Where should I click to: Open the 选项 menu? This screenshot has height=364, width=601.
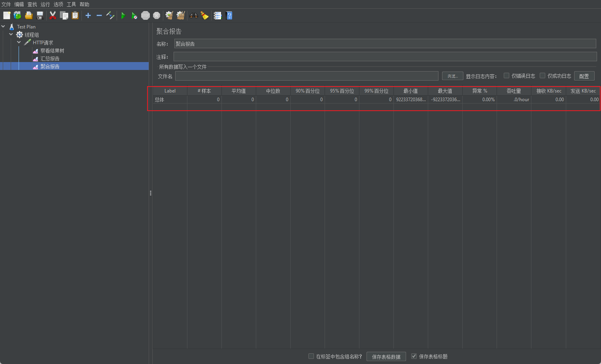58,4
